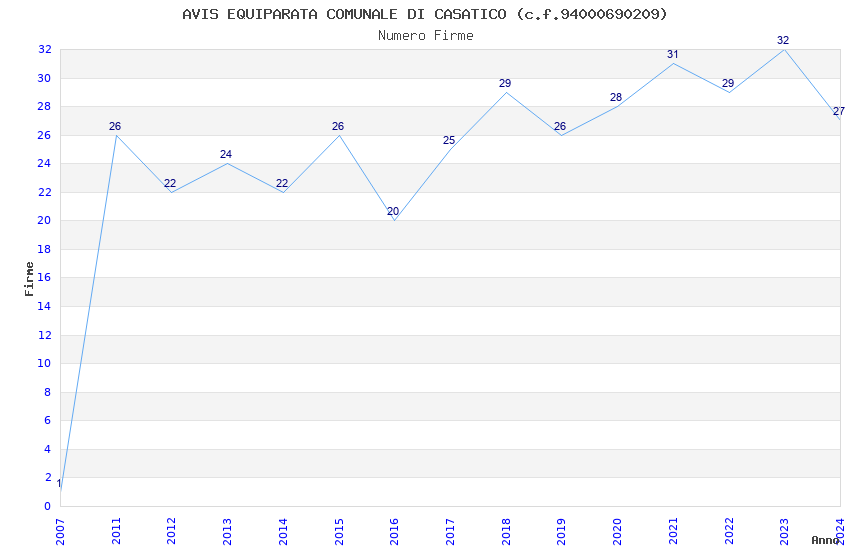Select the 2018 data point labeled 29
The height and width of the screenshot is (550, 850).
click(x=505, y=83)
